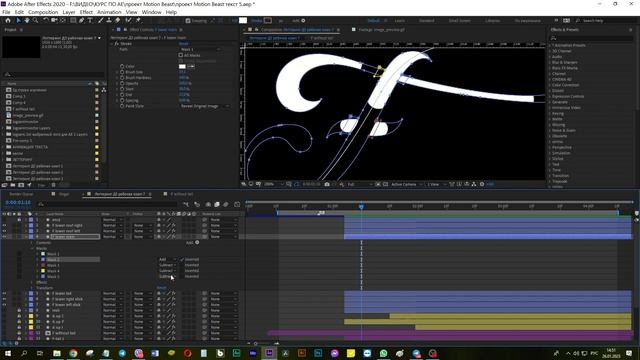Select the Rectangle shape tool
Viewport: 640px width, 360px height.
(x=73, y=20)
